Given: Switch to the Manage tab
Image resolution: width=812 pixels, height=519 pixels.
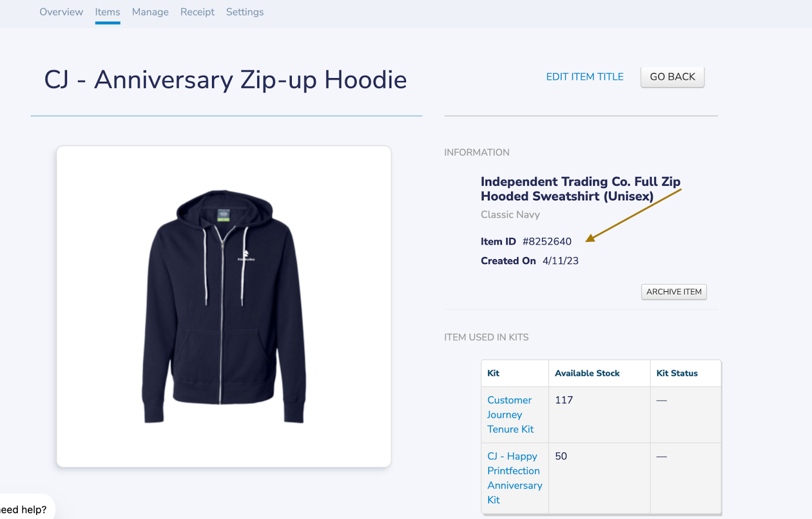Looking at the screenshot, I should [150, 12].
